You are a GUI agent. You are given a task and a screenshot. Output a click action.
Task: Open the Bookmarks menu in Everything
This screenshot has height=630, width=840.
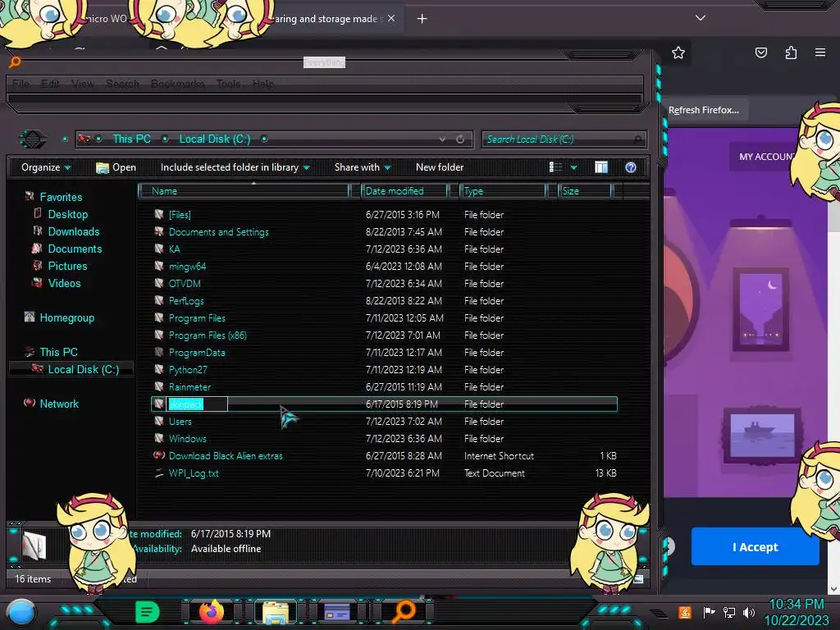[x=177, y=84]
